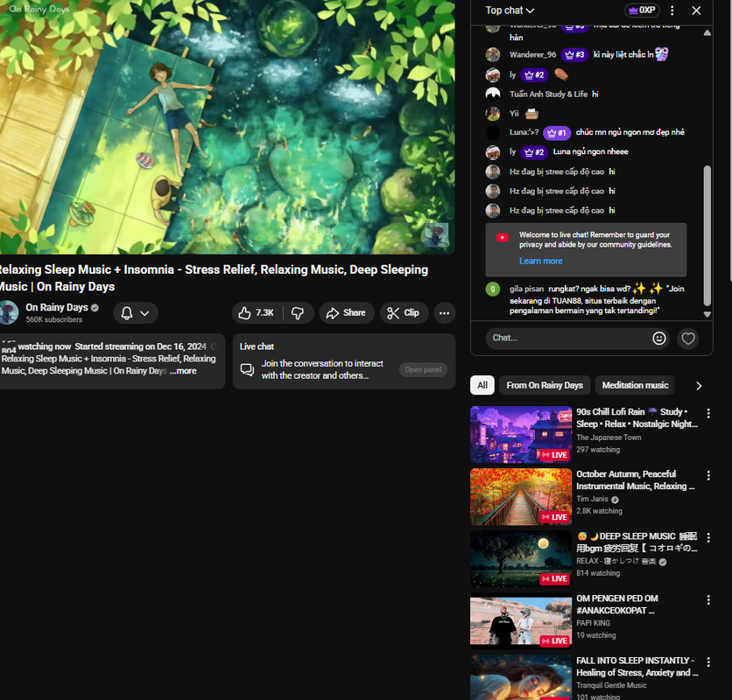Click the Chat message input field
This screenshot has width=732, height=700.
(569, 338)
